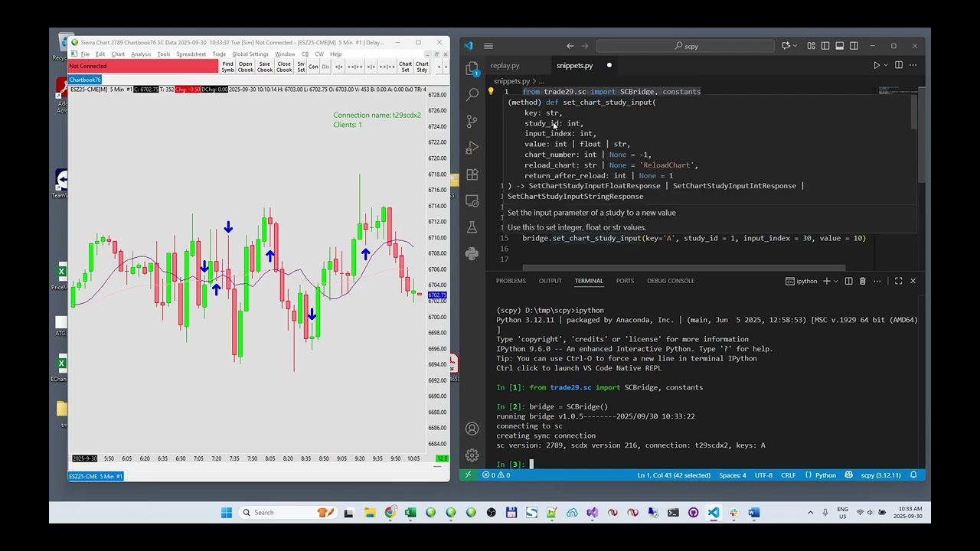The width and height of the screenshot is (980, 551).
Task: Open Python extension icon in activity bar
Action: tap(472, 253)
